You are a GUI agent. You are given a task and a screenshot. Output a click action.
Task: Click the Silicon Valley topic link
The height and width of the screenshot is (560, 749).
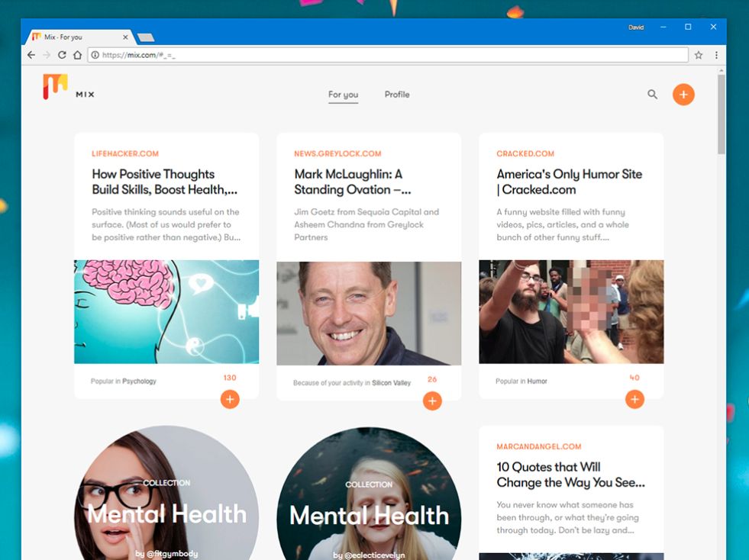tap(391, 383)
